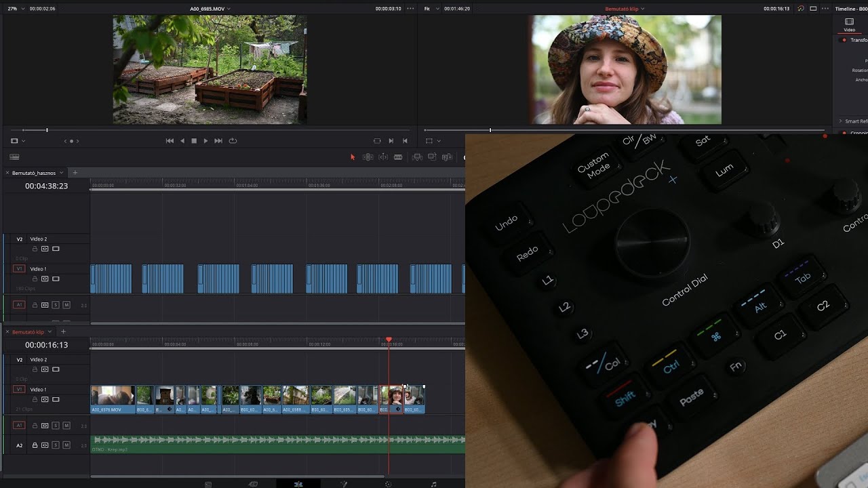Image resolution: width=868 pixels, height=488 pixels.
Task: Add new tab next to Bemutató klip
Action: (x=63, y=332)
